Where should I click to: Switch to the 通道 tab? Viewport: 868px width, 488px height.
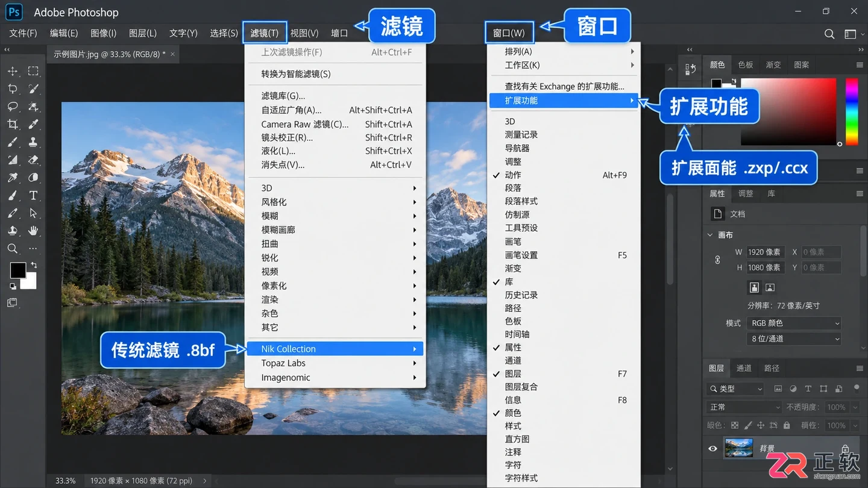(x=744, y=368)
